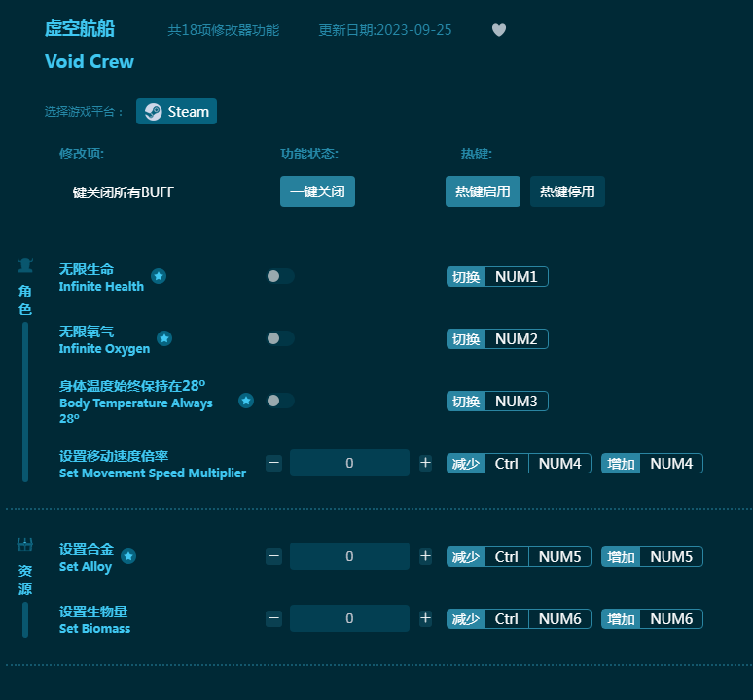Click the 资源 category label
This screenshot has height=700, width=753.
pos(25,579)
